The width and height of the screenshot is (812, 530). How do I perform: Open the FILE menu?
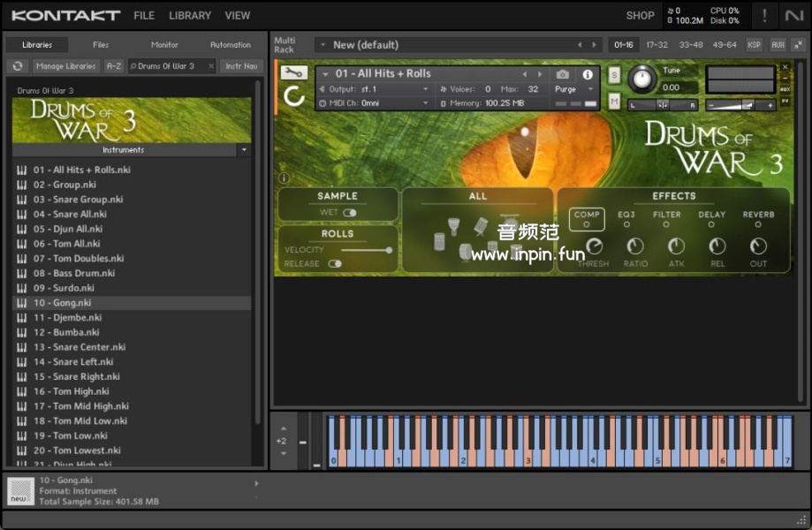tap(144, 15)
